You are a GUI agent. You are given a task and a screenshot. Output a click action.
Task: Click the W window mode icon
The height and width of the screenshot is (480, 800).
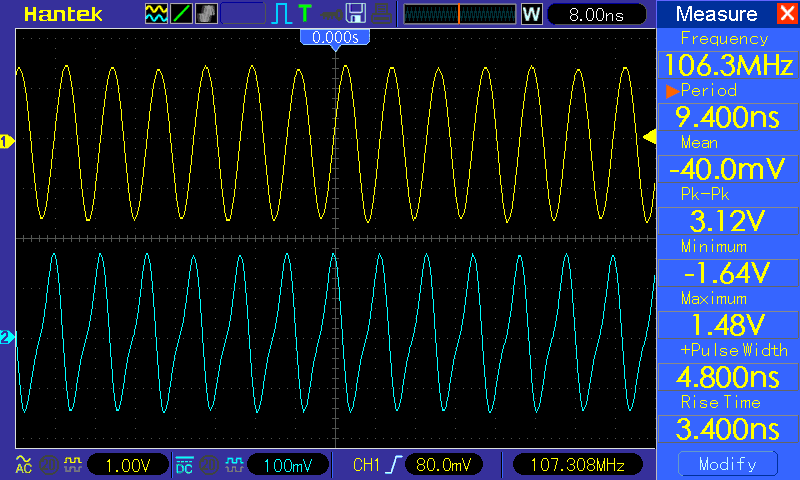(531, 14)
